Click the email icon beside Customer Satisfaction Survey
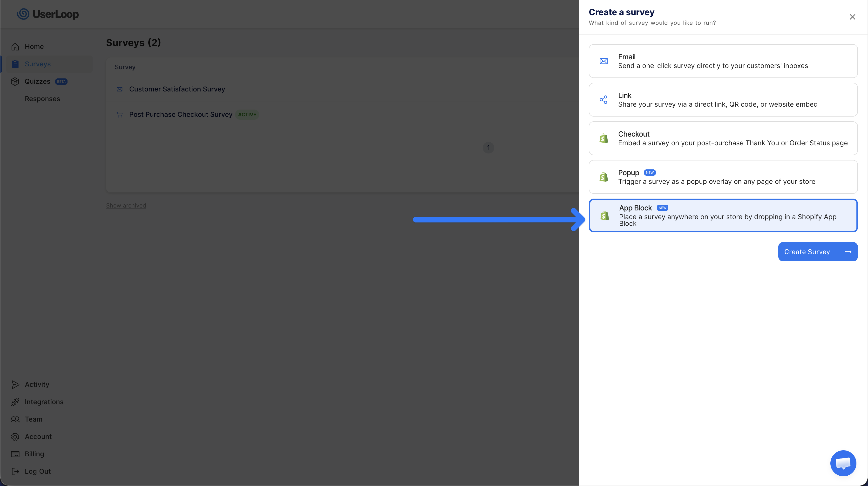The image size is (868, 486). pos(120,89)
